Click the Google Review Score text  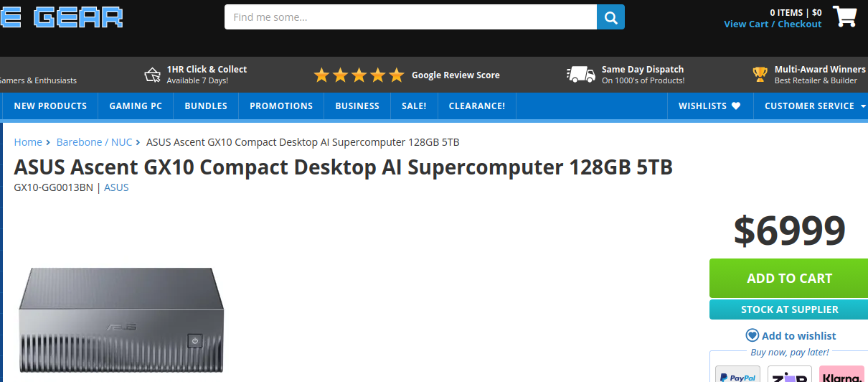point(456,75)
